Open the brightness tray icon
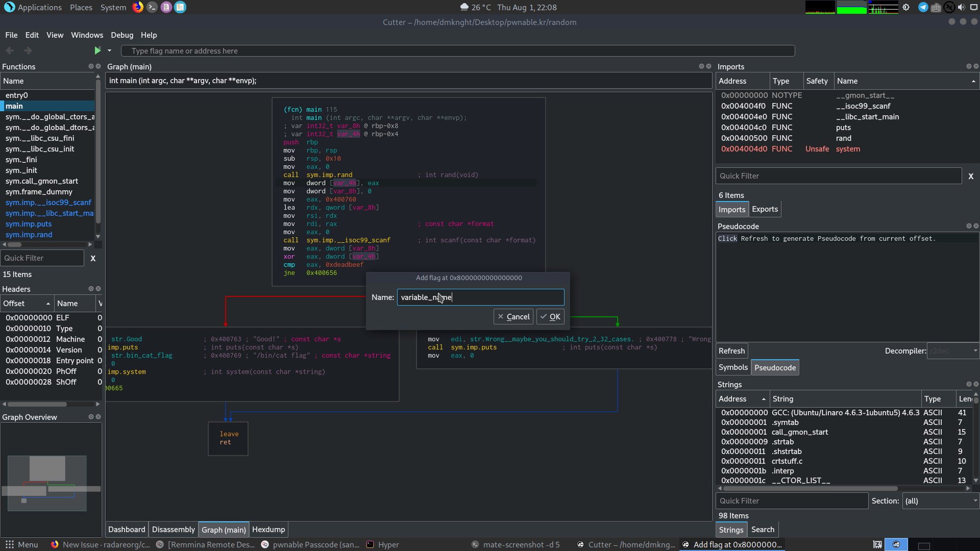The height and width of the screenshot is (551, 980). pos(906,7)
